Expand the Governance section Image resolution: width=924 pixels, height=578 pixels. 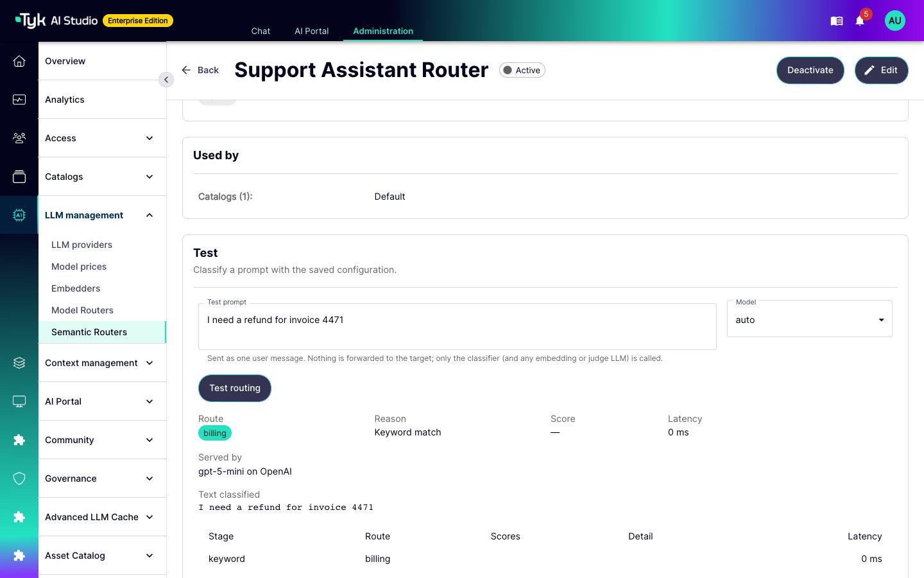pyautogui.click(x=150, y=478)
